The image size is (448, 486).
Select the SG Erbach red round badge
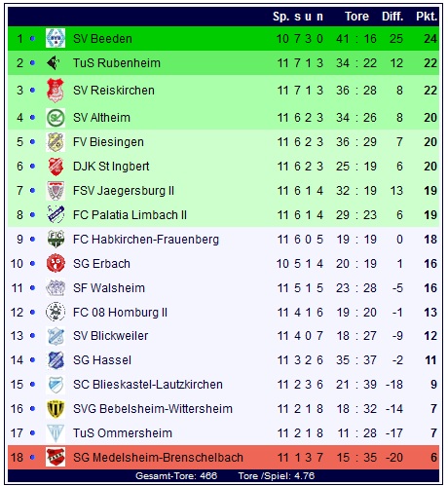pos(56,263)
